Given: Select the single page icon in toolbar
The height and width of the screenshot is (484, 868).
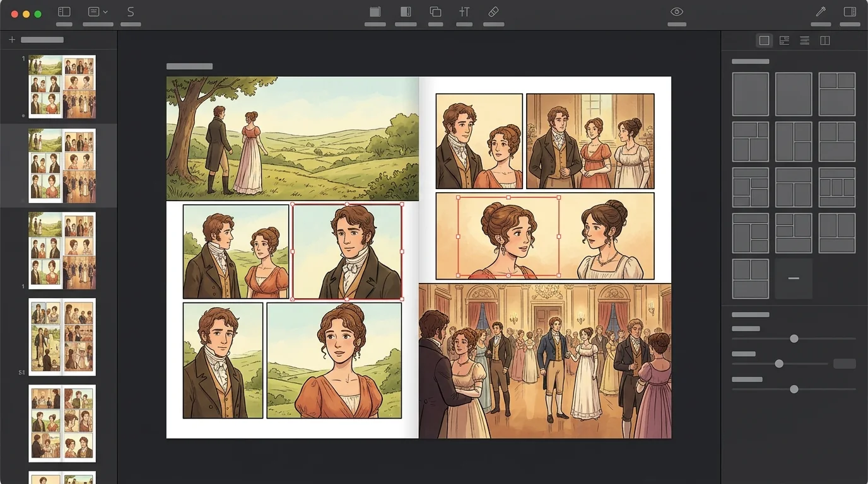Looking at the screenshot, I should click(x=375, y=11).
